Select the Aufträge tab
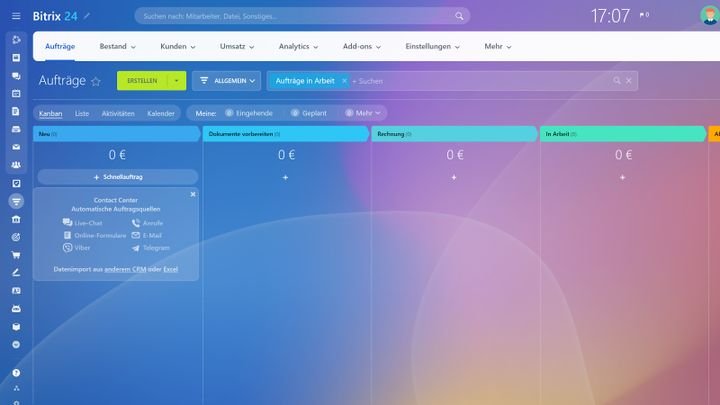Image resolution: width=720 pixels, height=405 pixels. [x=60, y=46]
